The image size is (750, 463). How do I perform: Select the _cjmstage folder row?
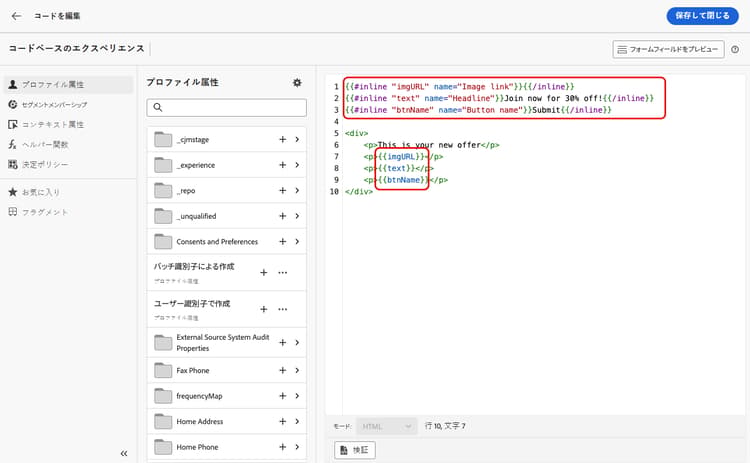[x=227, y=139]
